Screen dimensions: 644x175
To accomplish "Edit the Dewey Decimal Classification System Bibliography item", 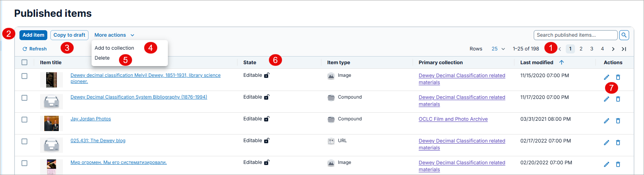I will click(x=607, y=99).
